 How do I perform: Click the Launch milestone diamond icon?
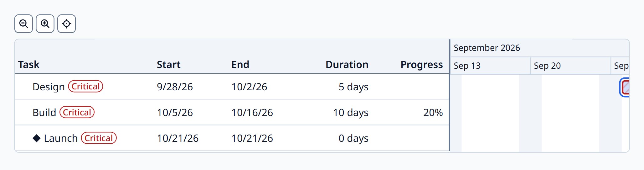[37, 138]
